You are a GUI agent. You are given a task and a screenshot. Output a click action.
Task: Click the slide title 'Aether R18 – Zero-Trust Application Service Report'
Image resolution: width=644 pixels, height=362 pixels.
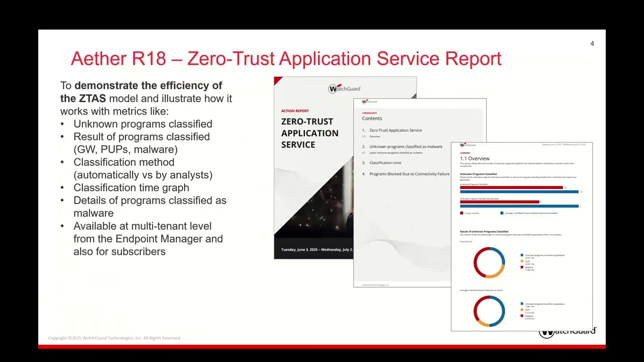[286, 58]
